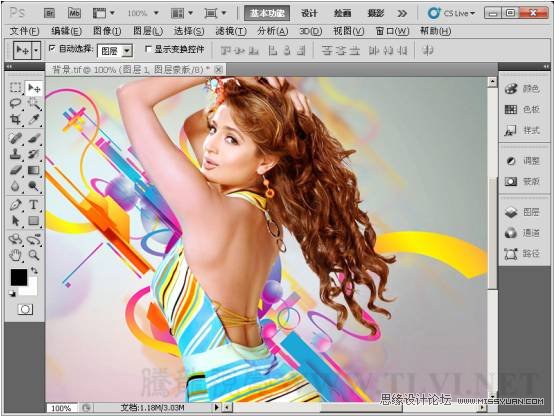
Task: Reset default foreground and background colors
Action: 12,293
